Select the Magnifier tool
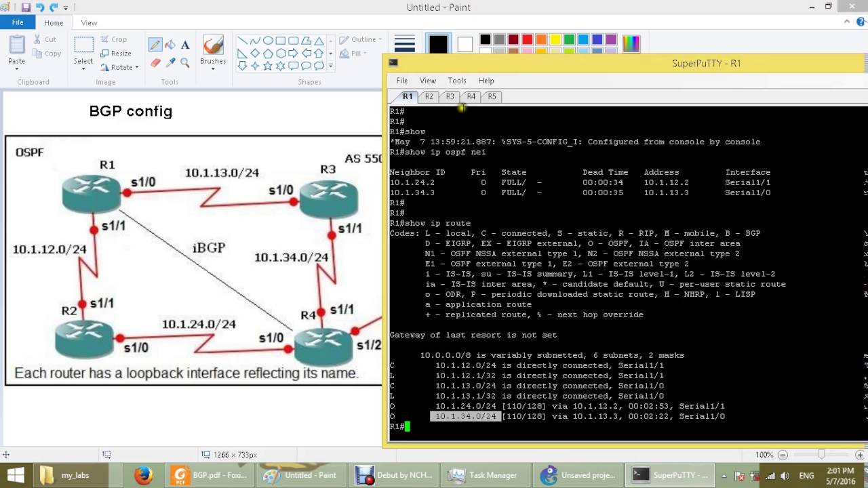This screenshot has width=868, height=488. click(184, 63)
